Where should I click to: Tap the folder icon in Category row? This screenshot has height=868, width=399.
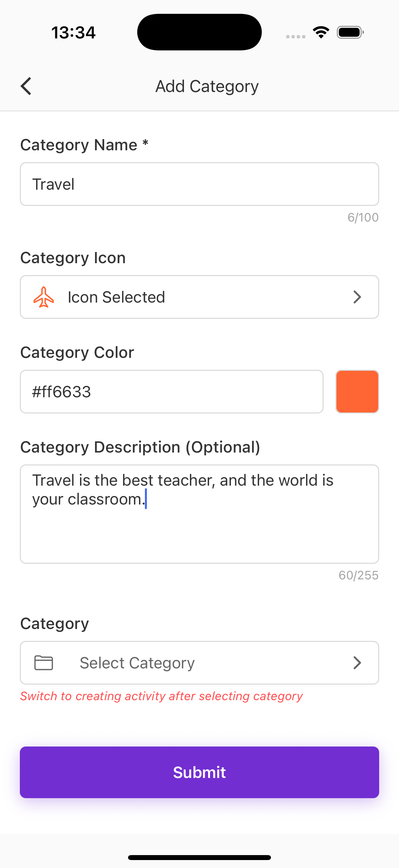coord(44,663)
